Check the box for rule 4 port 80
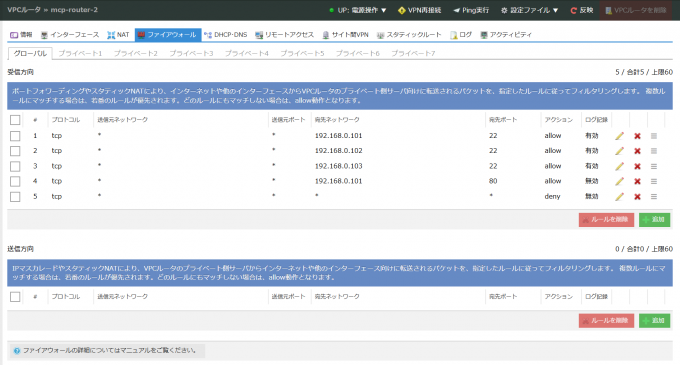The width and height of the screenshot is (680, 365). (15, 182)
